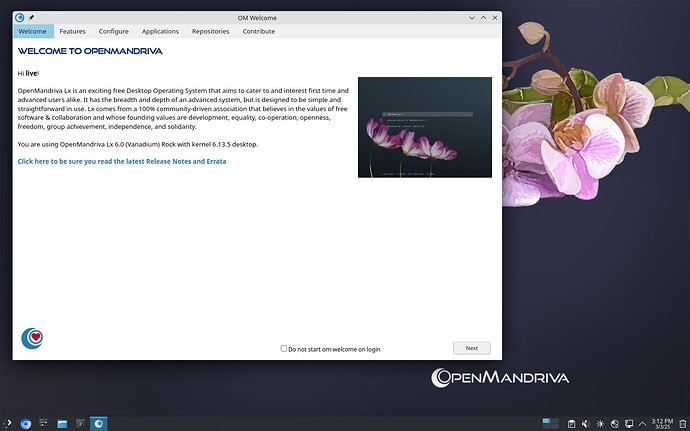Open the muted volume tray icon
Viewport: 690px width, 431px height.
point(585,424)
